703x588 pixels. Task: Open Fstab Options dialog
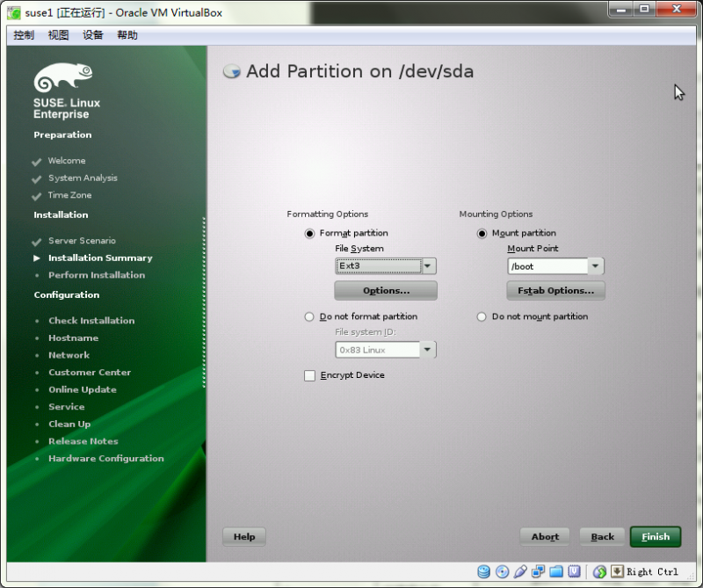(555, 290)
